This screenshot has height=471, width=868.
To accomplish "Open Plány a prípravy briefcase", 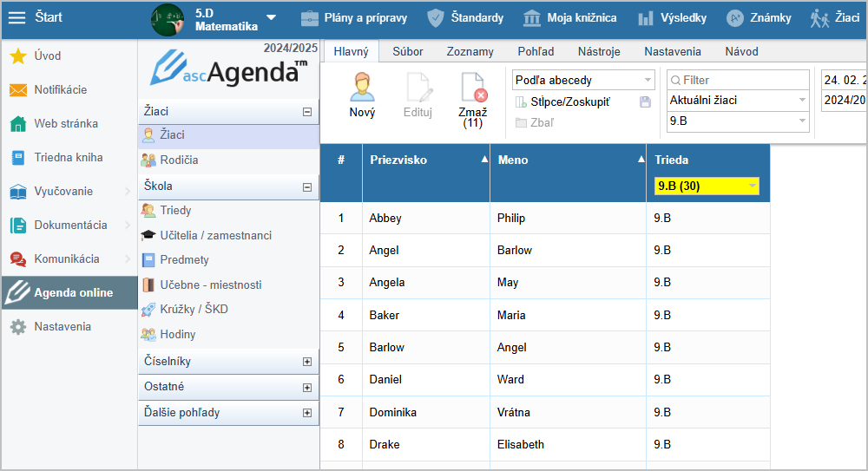I will [309, 18].
